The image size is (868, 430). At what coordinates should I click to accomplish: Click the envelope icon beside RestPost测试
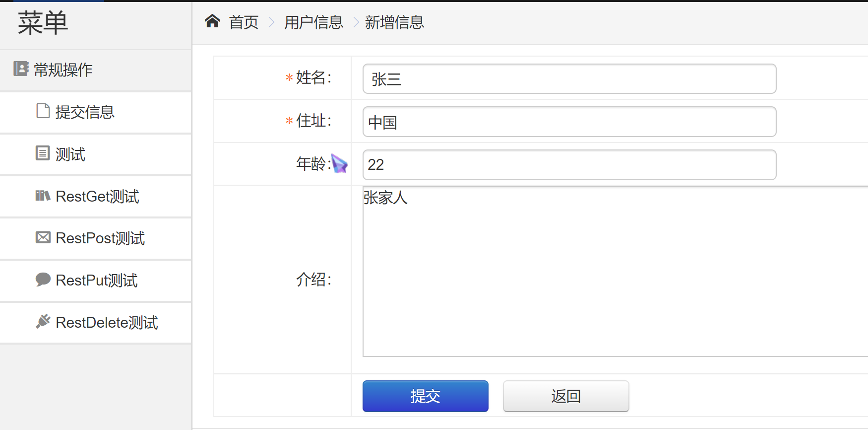(43, 237)
